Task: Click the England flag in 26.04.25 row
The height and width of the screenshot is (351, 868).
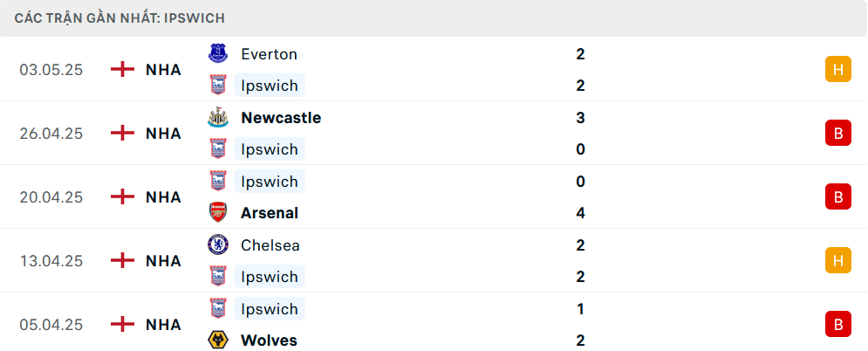Action: 122,134
